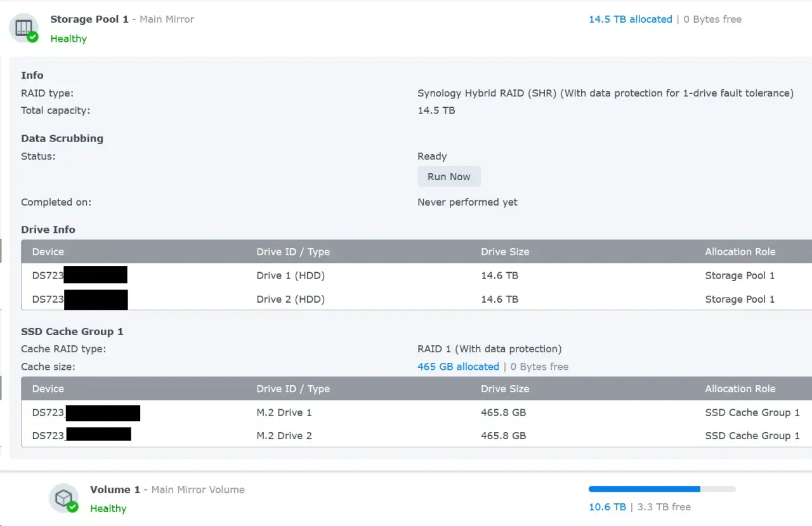Click the RAID 1 (With data protection) value
The image size is (812, 526).
point(489,349)
